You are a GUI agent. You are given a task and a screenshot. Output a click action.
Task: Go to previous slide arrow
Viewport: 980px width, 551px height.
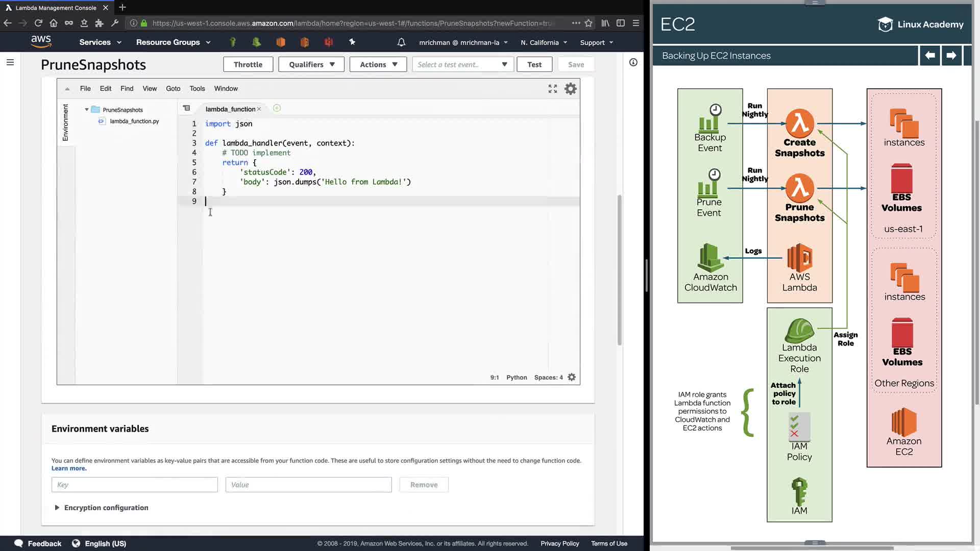pos(929,55)
